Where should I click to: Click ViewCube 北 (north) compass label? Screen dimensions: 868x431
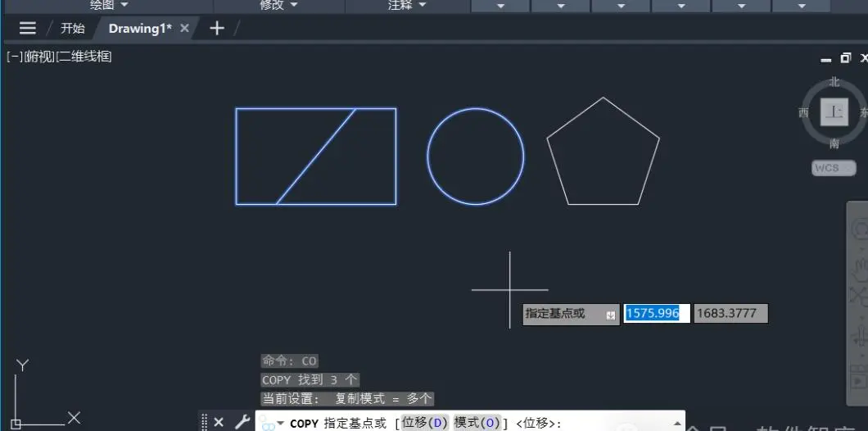(x=834, y=82)
